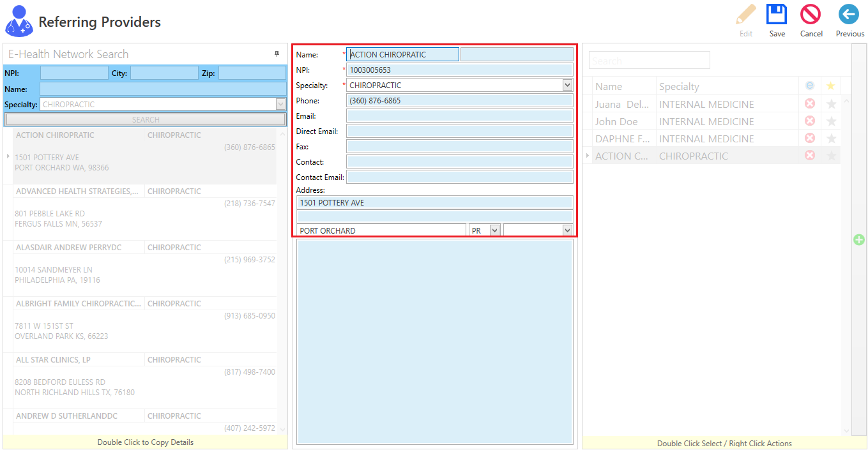Remove John Doe using the red X icon
This screenshot has width=868, height=450.
click(809, 121)
